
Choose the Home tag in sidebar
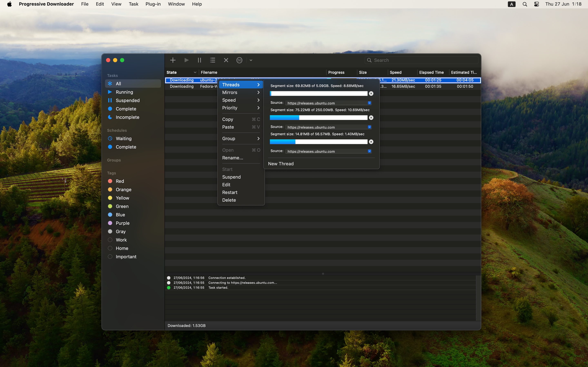pos(122,248)
